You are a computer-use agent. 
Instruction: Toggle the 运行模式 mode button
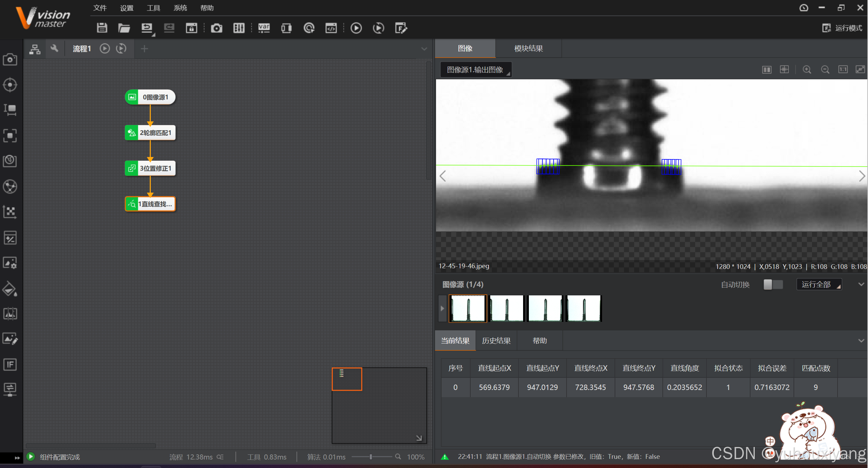pyautogui.click(x=842, y=28)
